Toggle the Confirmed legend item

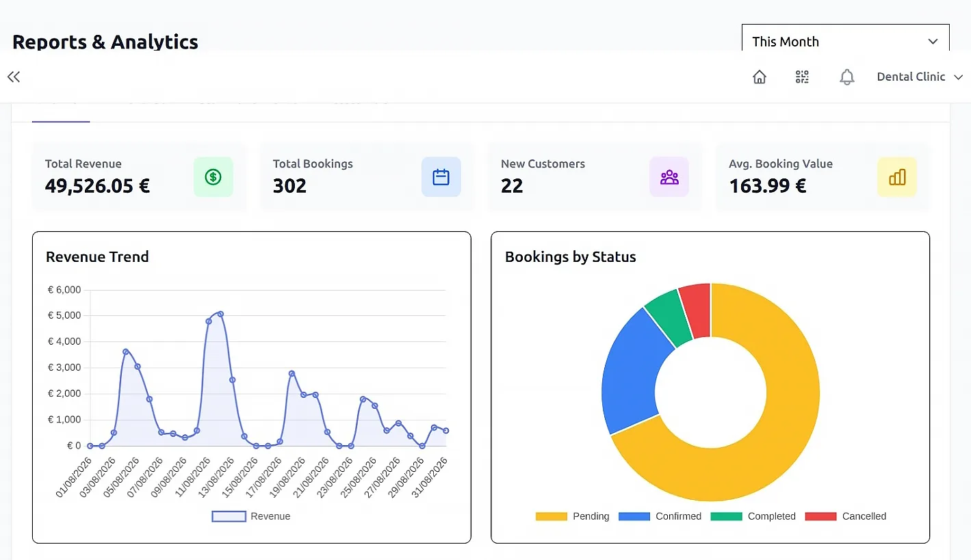[x=660, y=516]
